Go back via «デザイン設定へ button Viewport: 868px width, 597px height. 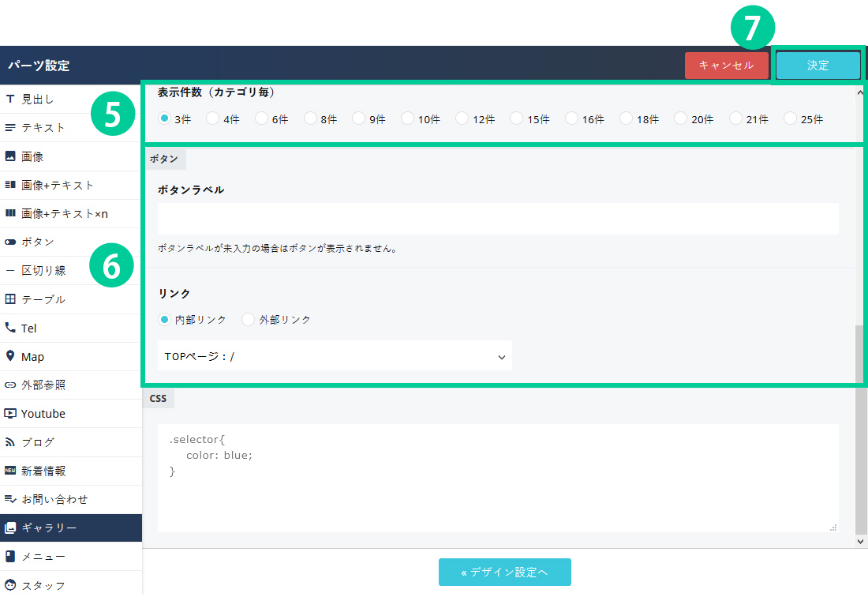[504, 573]
